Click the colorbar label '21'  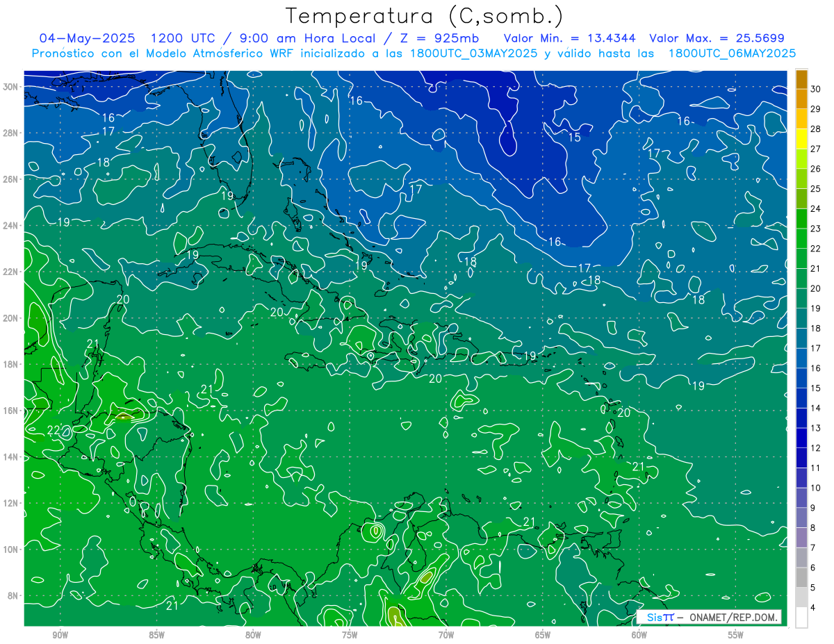click(x=815, y=268)
